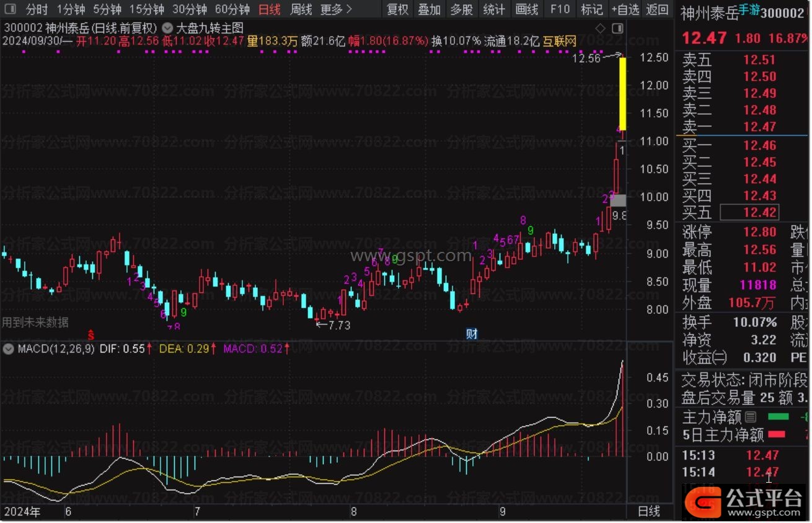Screen dimensions: 812x523
Task: Expand the 更多 periods menu
Action: [x=336, y=9]
